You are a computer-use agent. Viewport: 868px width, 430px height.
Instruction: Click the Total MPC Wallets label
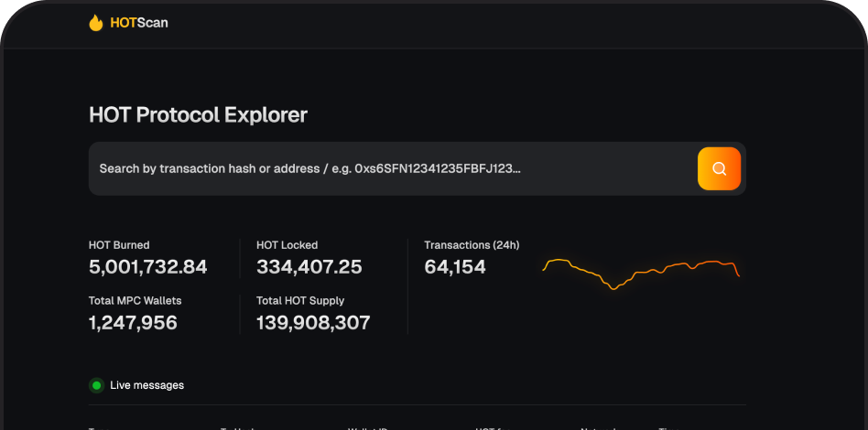click(x=135, y=300)
